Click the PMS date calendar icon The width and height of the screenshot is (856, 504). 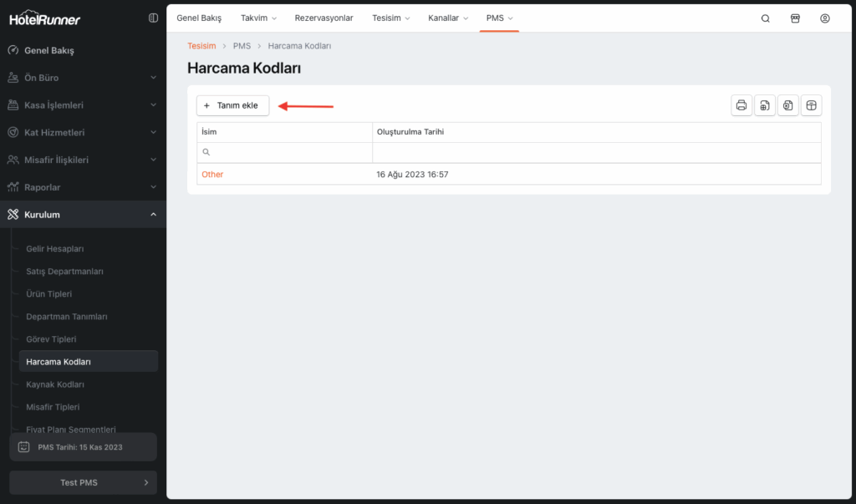[24, 447]
